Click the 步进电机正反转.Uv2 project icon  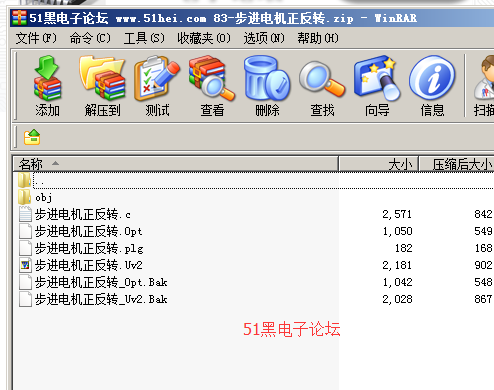click(x=25, y=265)
